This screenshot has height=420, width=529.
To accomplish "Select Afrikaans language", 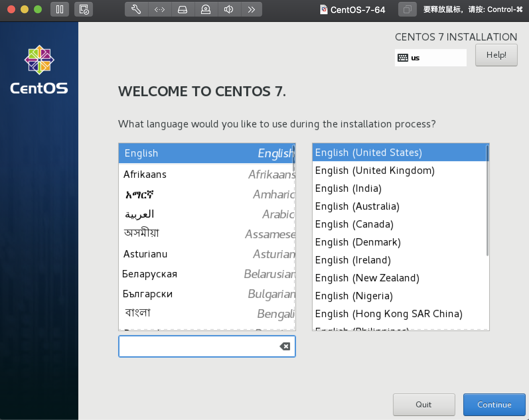I will tap(207, 175).
